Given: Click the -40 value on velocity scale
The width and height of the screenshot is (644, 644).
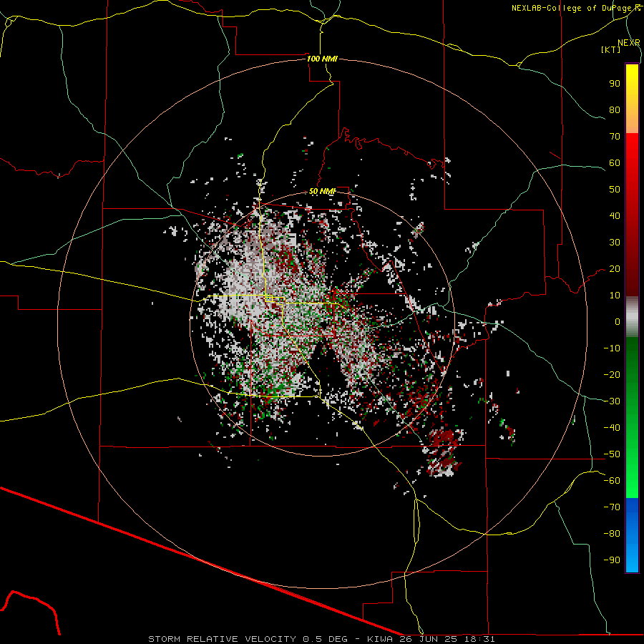Looking at the screenshot, I should (612, 428).
